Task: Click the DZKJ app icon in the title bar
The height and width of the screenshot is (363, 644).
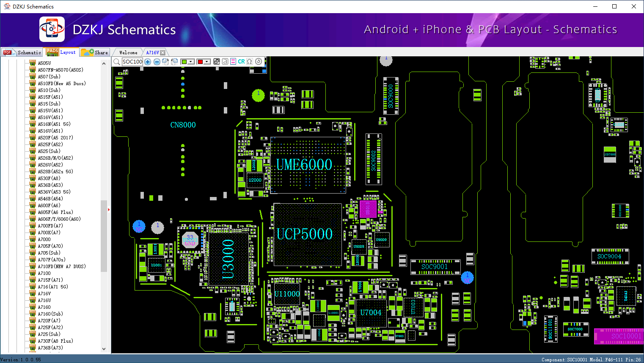Action: click(x=7, y=6)
